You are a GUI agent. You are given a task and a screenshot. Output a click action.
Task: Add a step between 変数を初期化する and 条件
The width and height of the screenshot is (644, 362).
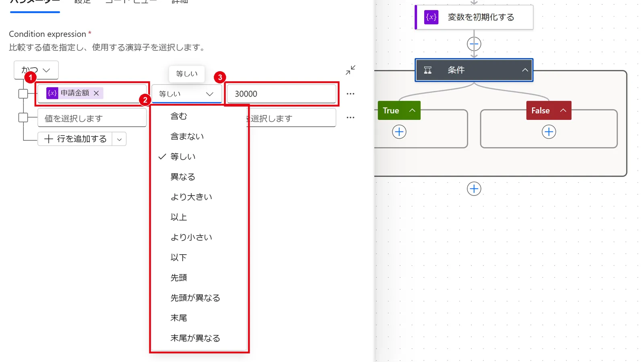474,44
